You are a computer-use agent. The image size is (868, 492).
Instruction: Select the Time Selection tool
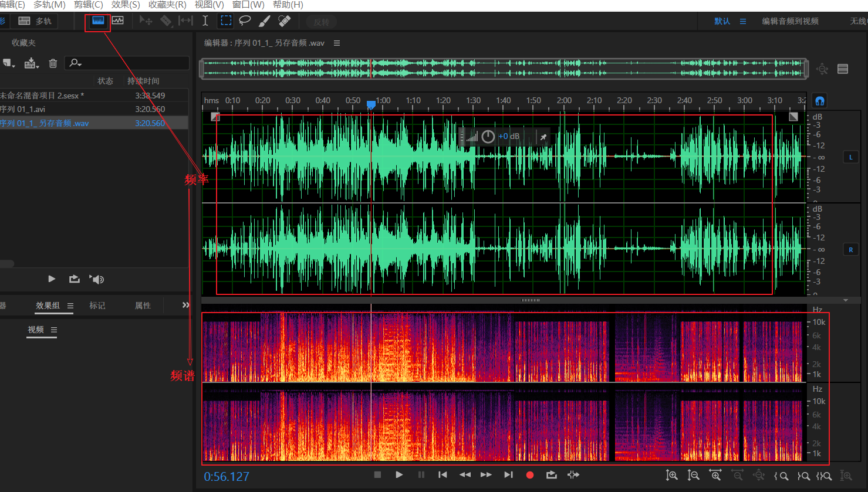205,21
